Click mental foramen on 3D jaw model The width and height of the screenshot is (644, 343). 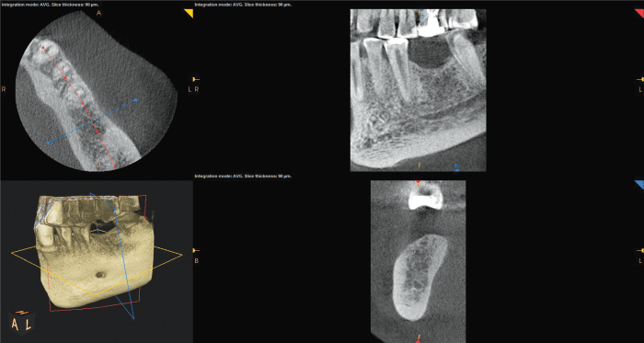(x=99, y=274)
